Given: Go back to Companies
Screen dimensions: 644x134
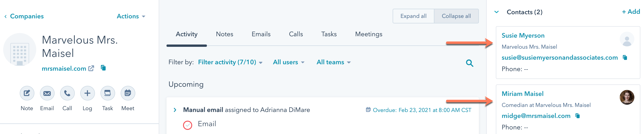Looking at the screenshot, I should [24, 16].
